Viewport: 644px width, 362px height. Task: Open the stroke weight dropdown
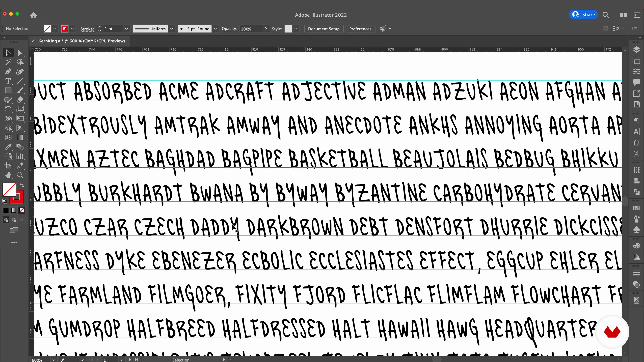[x=126, y=29]
